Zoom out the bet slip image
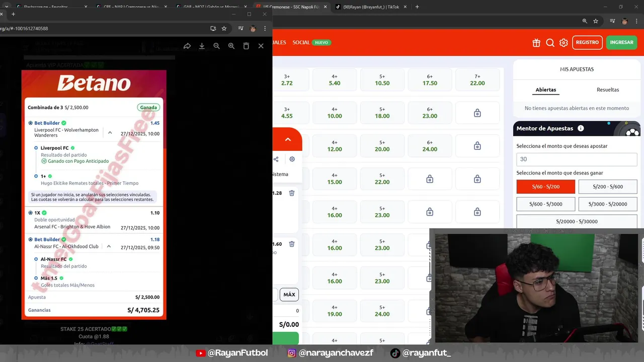Screen dimensions: 644x362 [x=216, y=46]
